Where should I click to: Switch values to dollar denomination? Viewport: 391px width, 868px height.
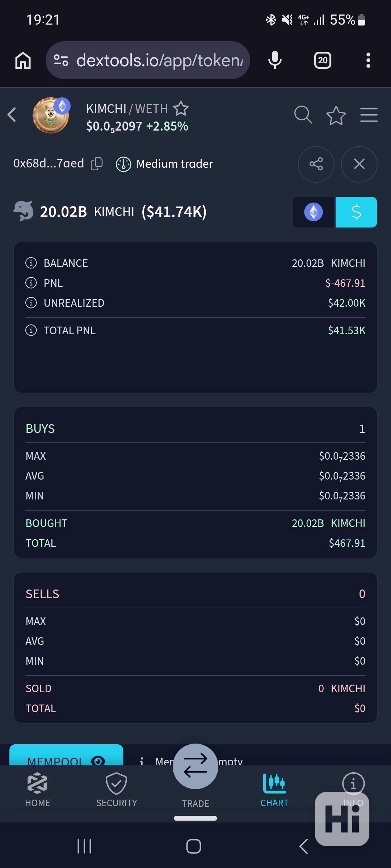point(356,212)
